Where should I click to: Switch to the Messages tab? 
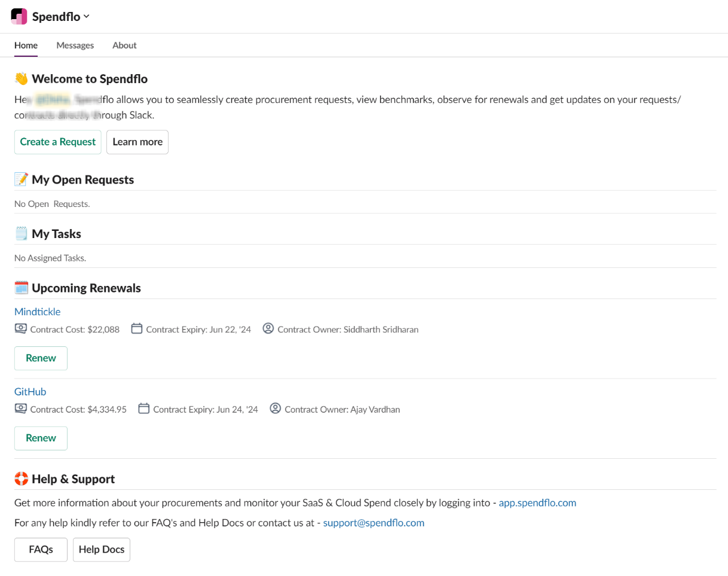75,45
